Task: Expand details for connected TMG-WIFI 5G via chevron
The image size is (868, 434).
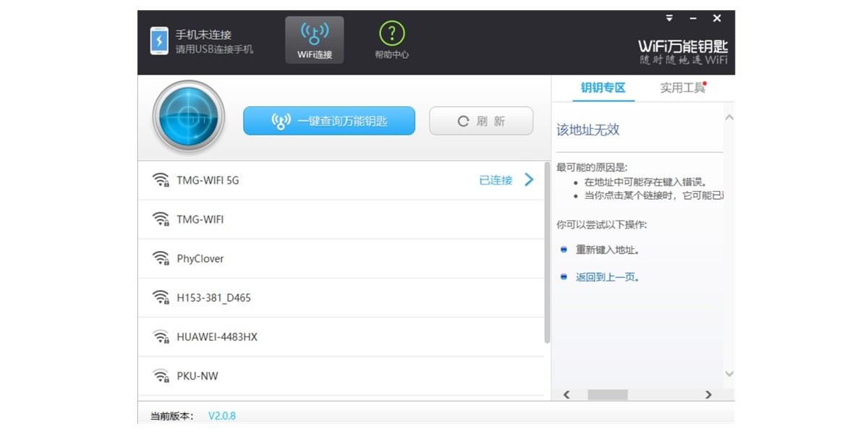Action: tap(529, 179)
